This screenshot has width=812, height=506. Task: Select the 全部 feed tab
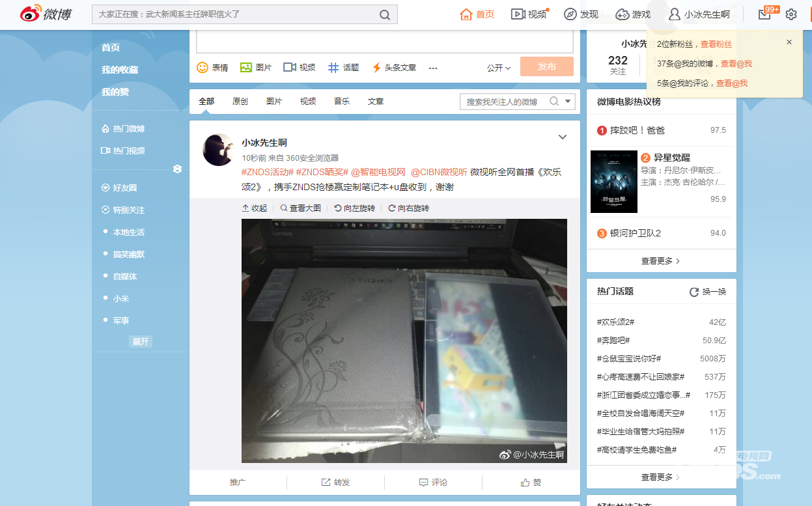206,102
